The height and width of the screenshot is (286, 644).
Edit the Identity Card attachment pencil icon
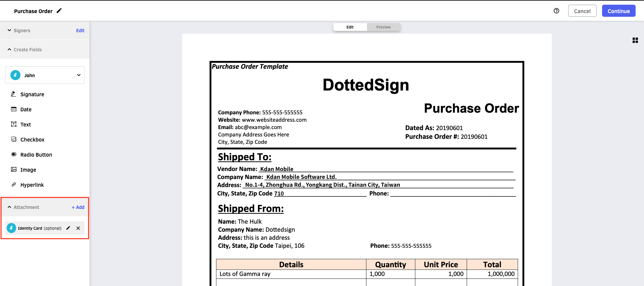(x=68, y=228)
